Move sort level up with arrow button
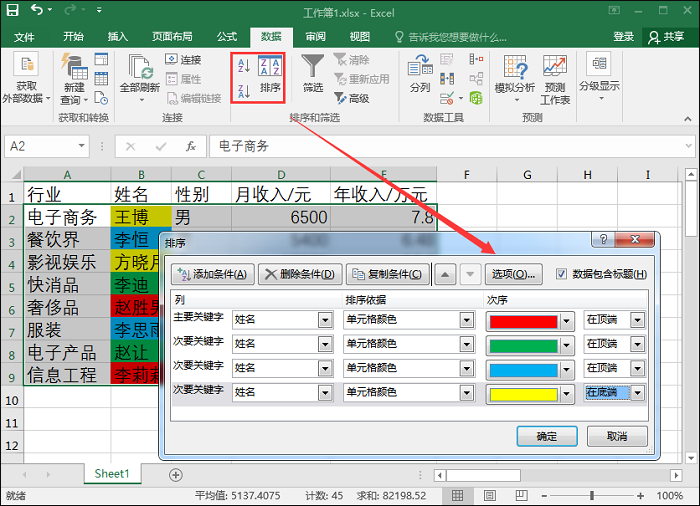700x506 pixels. point(446,274)
